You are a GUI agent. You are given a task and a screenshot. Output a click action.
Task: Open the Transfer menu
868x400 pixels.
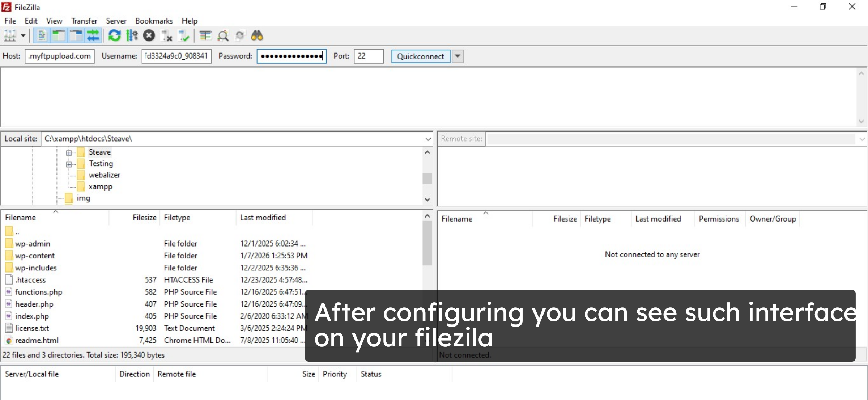tap(84, 21)
